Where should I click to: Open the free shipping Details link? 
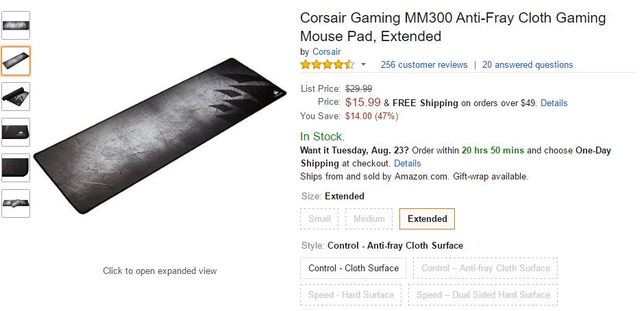(x=554, y=103)
